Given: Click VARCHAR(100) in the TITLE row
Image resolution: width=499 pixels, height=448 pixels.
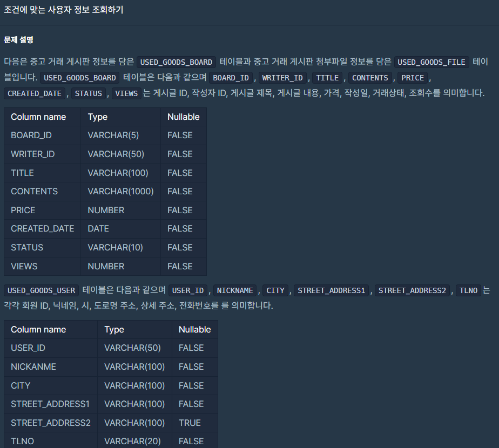Looking at the screenshot, I should tap(120, 173).
